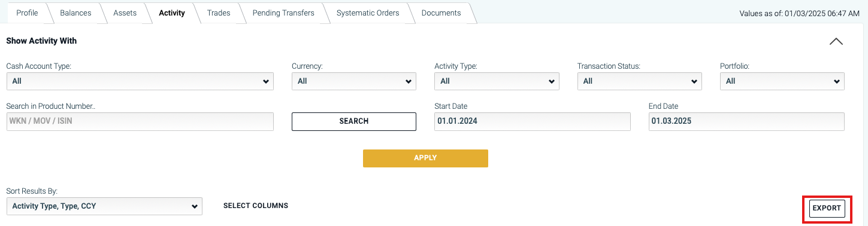Click the SEARCH button
The height and width of the screenshot is (226, 868).
[354, 121]
